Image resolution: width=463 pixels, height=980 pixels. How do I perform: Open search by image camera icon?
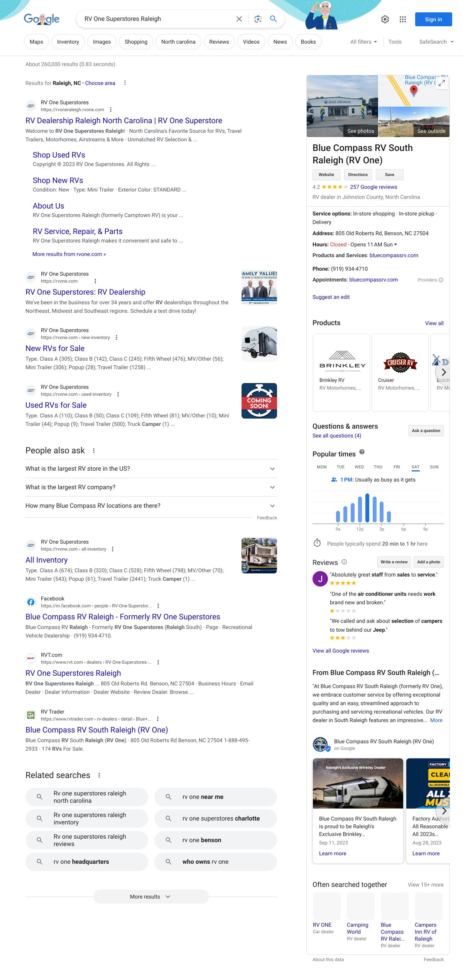tap(258, 19)
